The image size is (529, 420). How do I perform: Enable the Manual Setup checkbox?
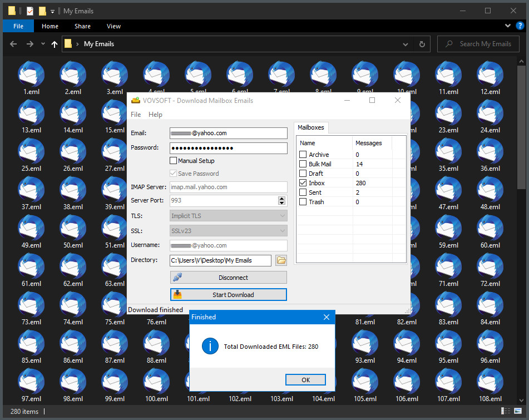[x=174, y=161]
